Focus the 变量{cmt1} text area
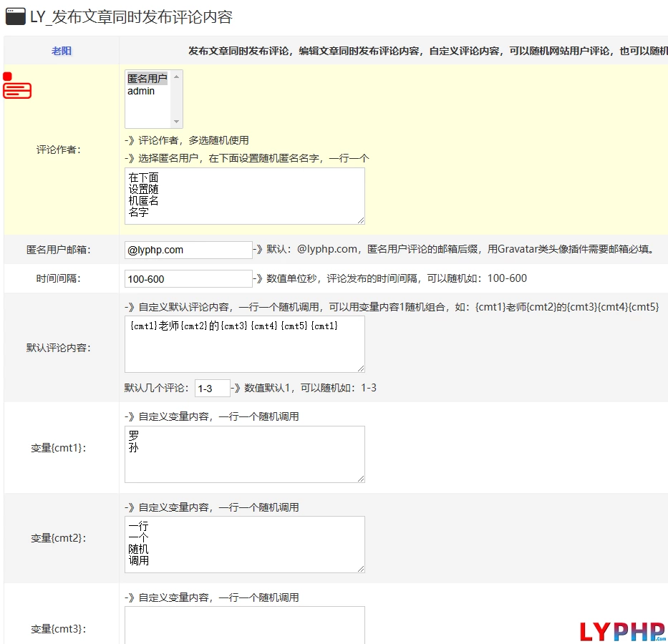Screen dimensions: 668x644 coord(244,454)
